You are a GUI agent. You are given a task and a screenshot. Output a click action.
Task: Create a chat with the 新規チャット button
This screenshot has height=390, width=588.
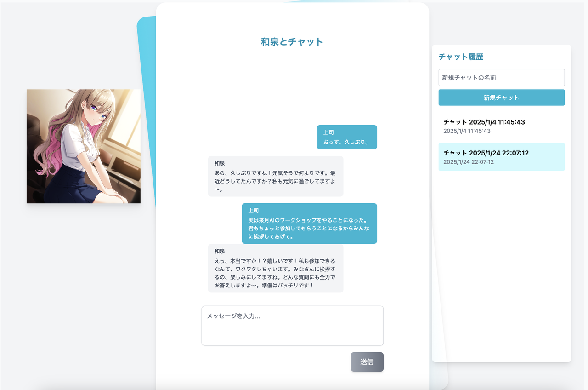point(501,97)
